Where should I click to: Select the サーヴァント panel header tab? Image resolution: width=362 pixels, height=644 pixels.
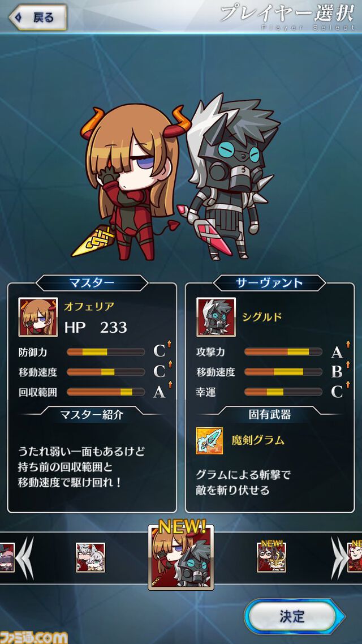point(270,283)
